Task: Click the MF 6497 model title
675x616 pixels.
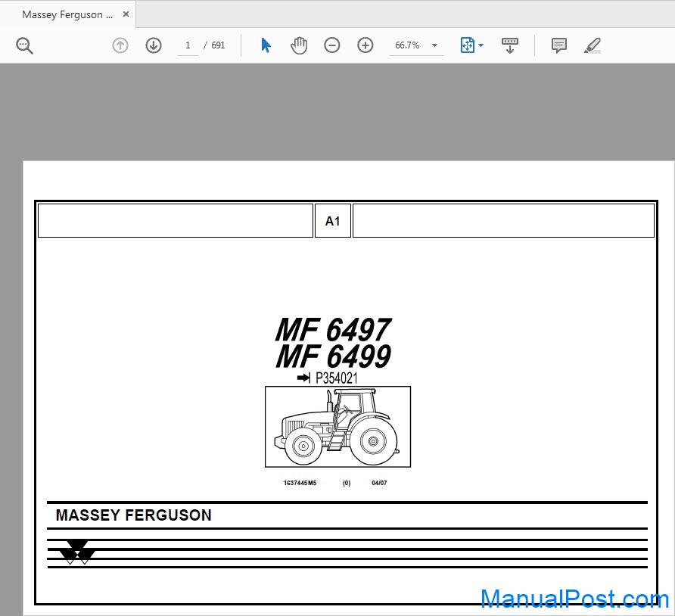Action: click(x=333, y=330)
